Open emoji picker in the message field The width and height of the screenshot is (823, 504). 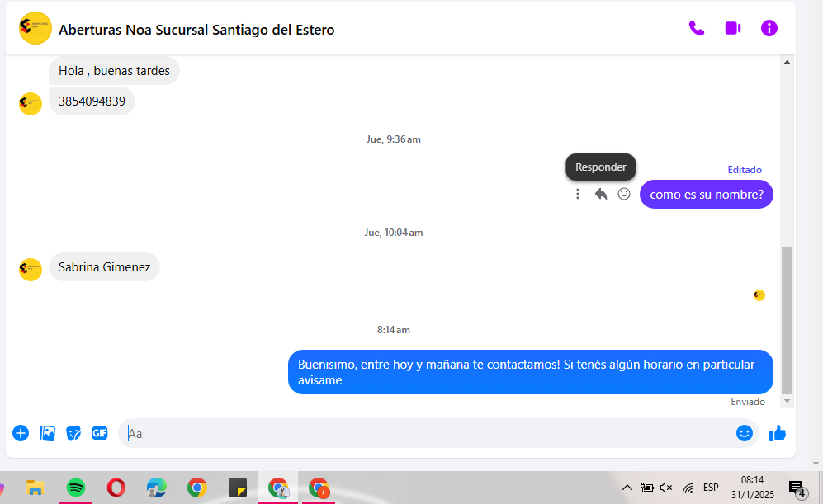click(x=745, y=433)
